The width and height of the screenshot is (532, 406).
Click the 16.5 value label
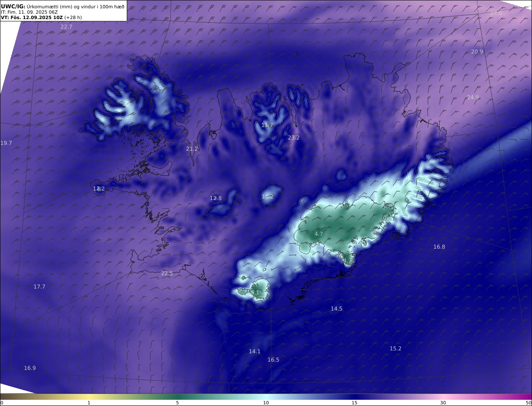[x=273, y=360]
